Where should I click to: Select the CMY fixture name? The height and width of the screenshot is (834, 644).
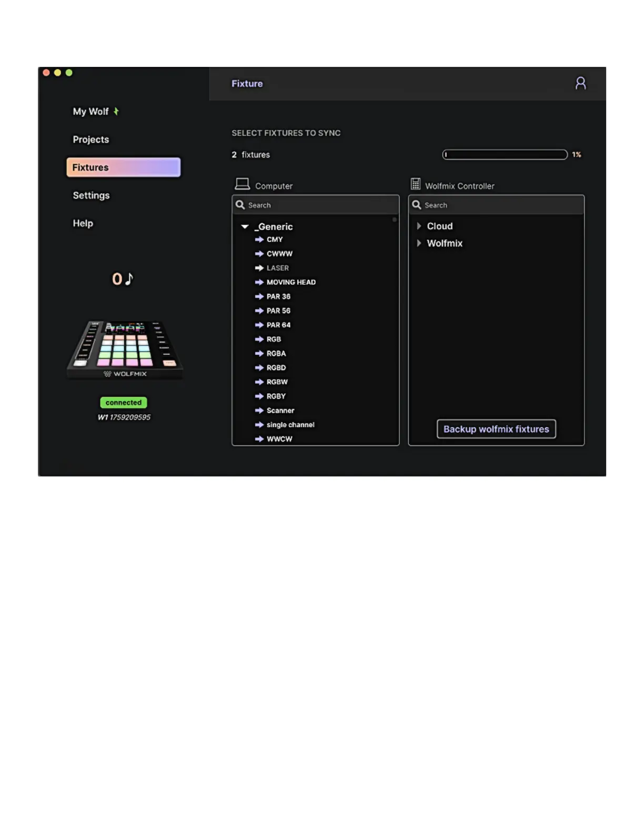(275, 240)
